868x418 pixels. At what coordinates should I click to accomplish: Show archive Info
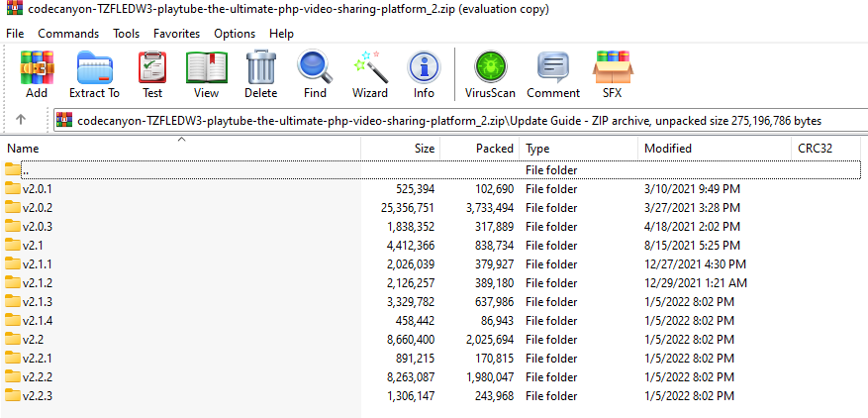[x=424, y=74]
